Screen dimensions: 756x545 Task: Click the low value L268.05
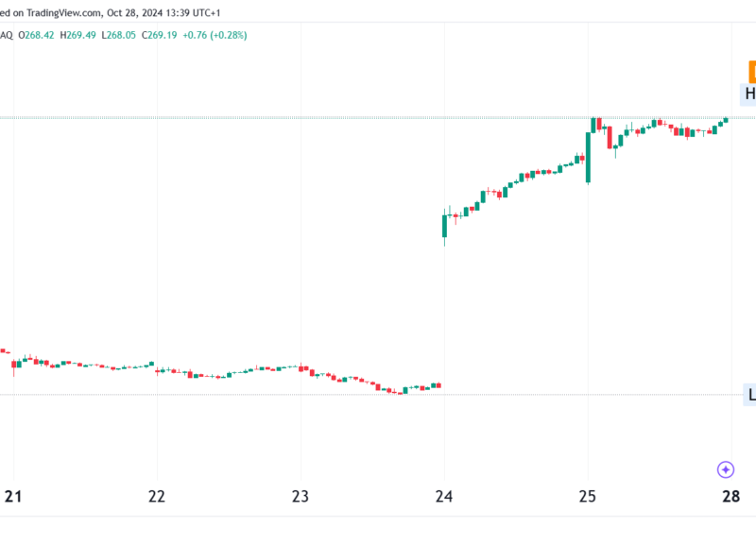119,35
